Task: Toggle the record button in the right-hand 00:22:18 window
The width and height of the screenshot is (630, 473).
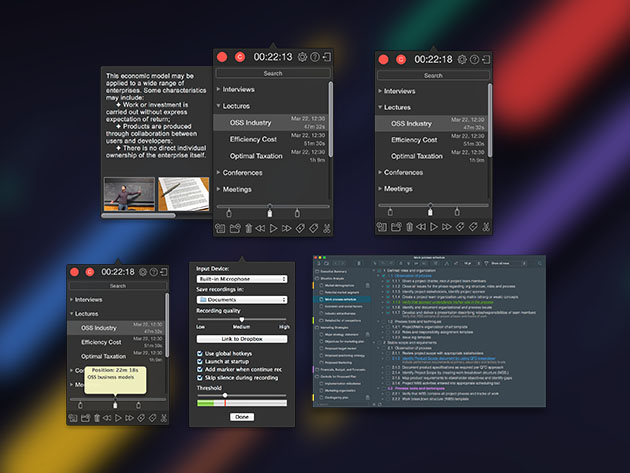Action: (x=383, y=59)
